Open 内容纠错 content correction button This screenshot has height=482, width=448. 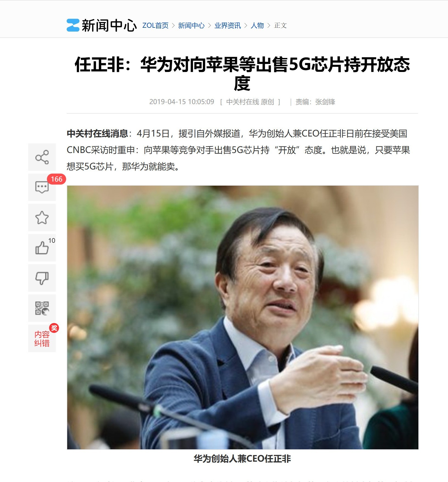tap(42, 338)
